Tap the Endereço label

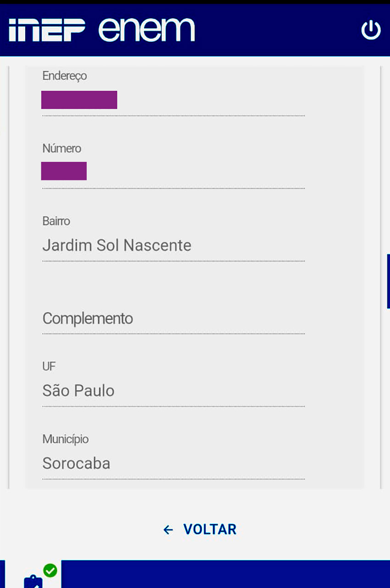pos(65,76)
